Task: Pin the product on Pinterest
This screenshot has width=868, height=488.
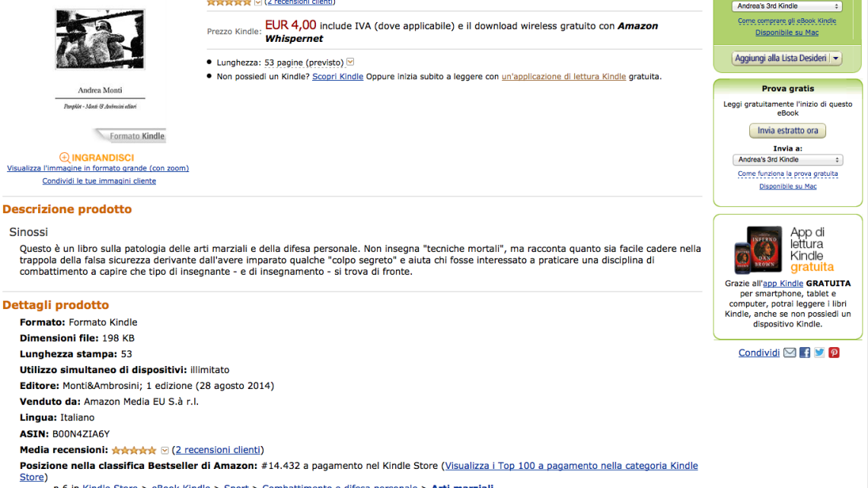Action: (x=834, y=352)
